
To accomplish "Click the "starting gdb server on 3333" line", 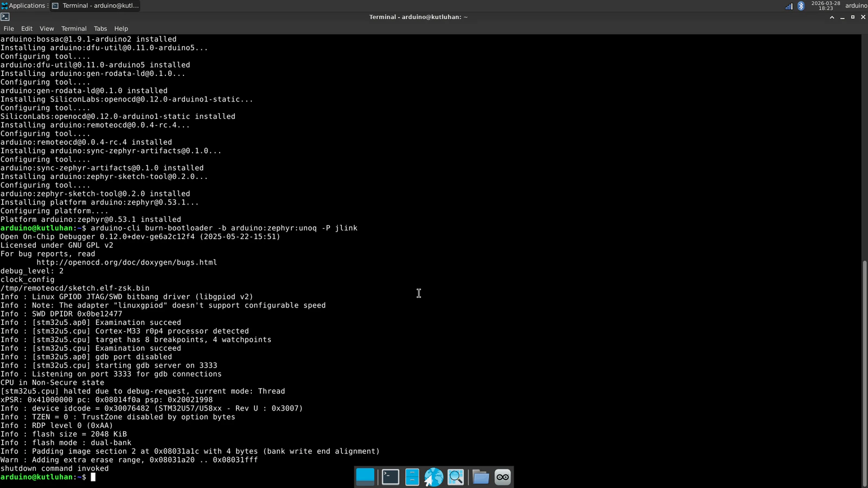I will (108, 365).
